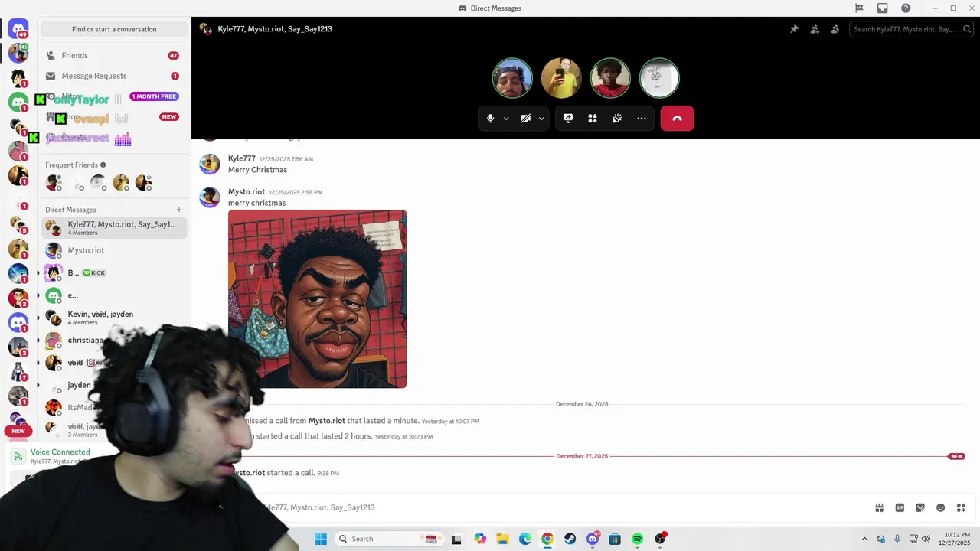
Task: Open the 'e...' direct message
Action: pyautogui.click(x=114, y=295)
